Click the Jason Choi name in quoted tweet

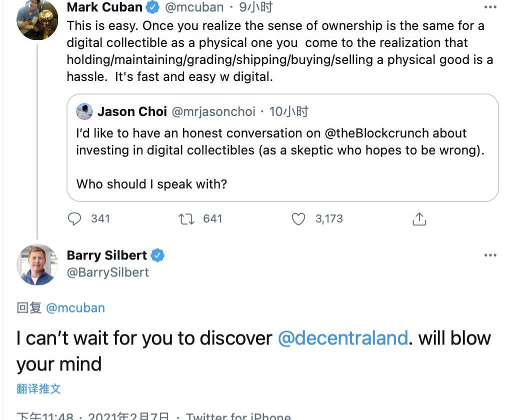pyautogui.click(x=132, y=111)
